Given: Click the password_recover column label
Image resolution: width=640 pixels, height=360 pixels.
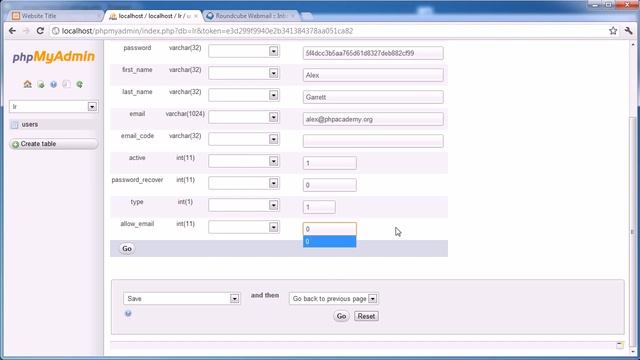Looking at the screenshot, I should [x=137, y=180].
